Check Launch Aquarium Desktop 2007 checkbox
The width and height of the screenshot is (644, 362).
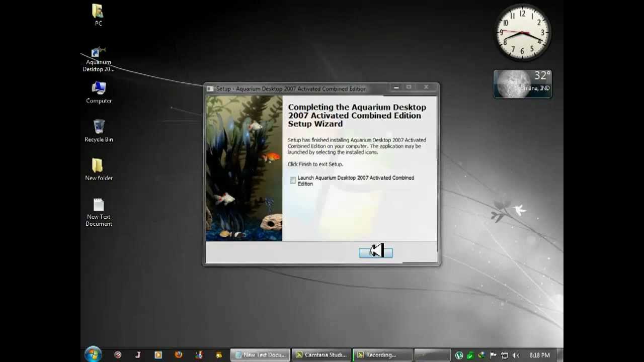[x=293, y=180]
